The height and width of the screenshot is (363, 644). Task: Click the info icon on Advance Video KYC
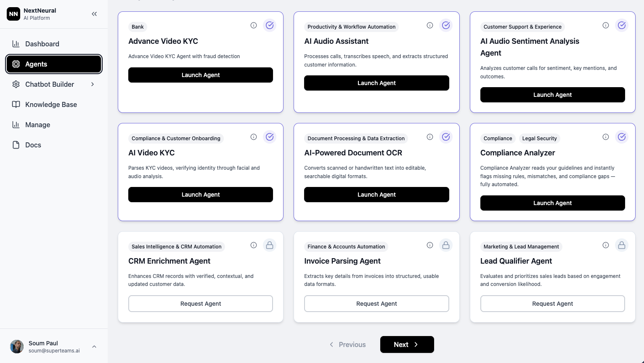point(254,25)
